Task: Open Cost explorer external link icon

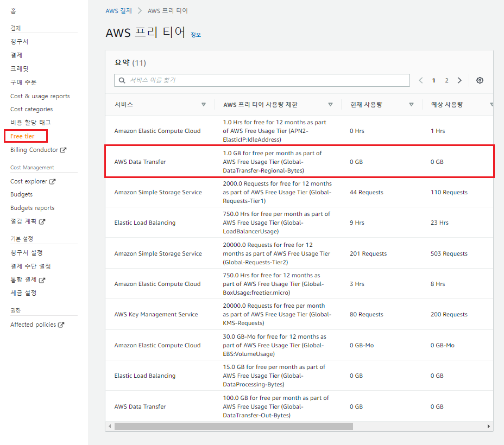Action: pos(52,181)
